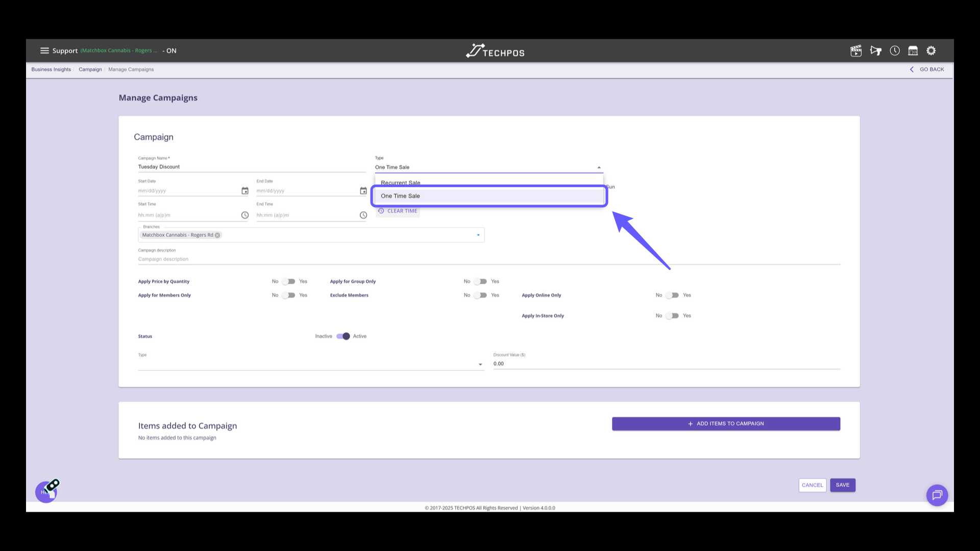Click Add Items to Campaign button
Image resolution: width=980 pixels, height=551 pixels.
click(x=726, y=424)
